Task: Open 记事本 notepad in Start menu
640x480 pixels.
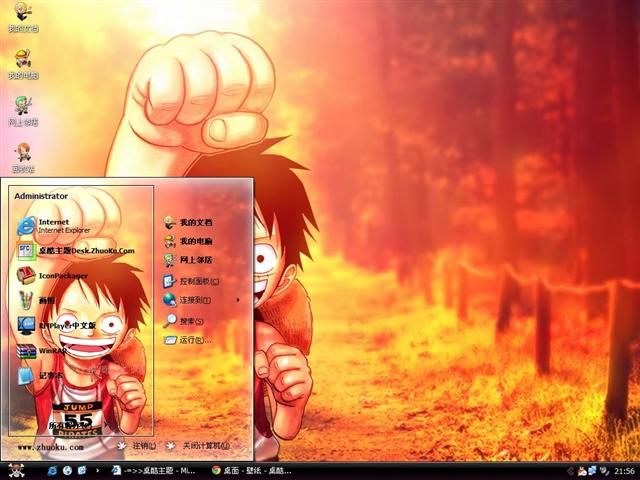Action: tap(40, 375)
